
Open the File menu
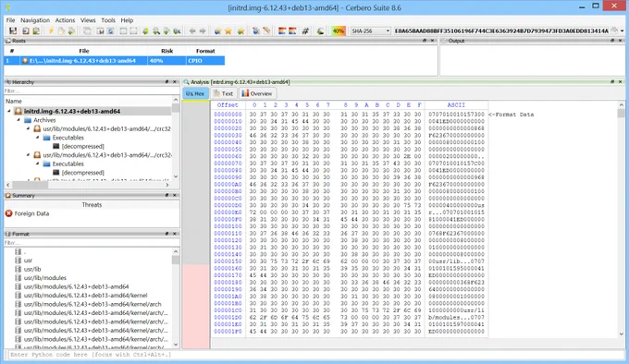[10, 20]
